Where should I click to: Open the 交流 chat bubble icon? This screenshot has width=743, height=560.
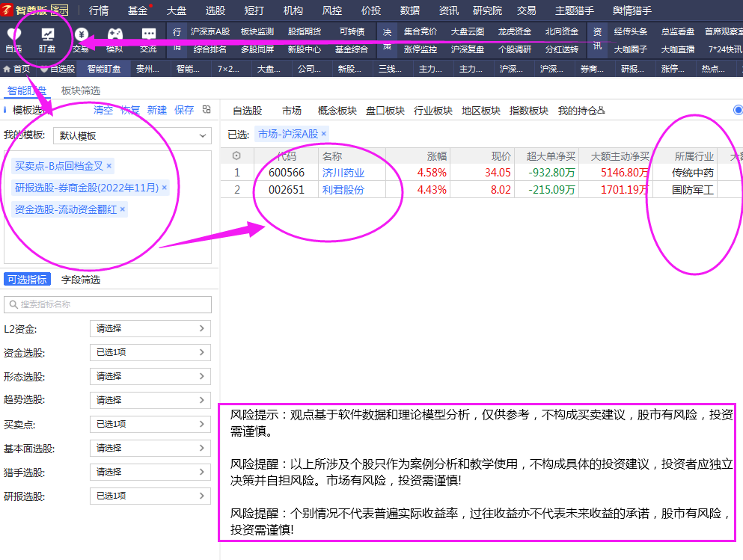(x=148, y=34)
